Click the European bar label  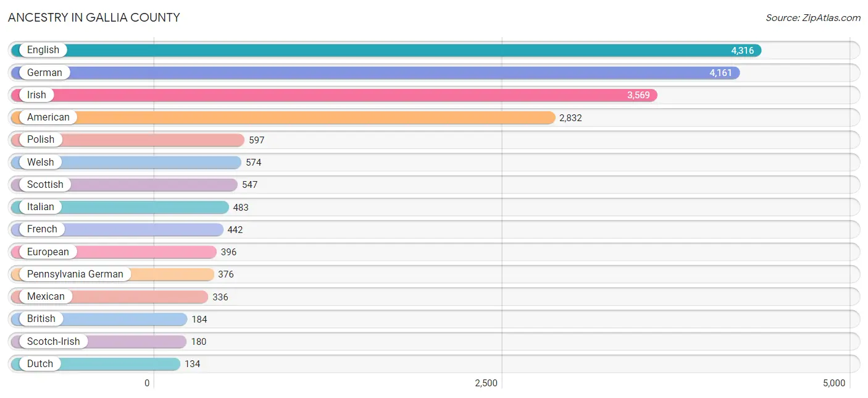(x=48, y=252)
